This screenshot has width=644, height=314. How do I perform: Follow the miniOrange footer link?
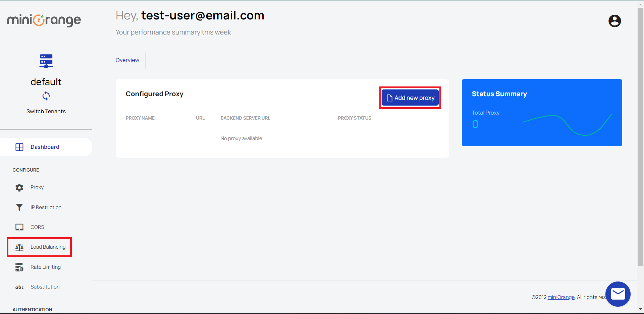pos(561,297)
